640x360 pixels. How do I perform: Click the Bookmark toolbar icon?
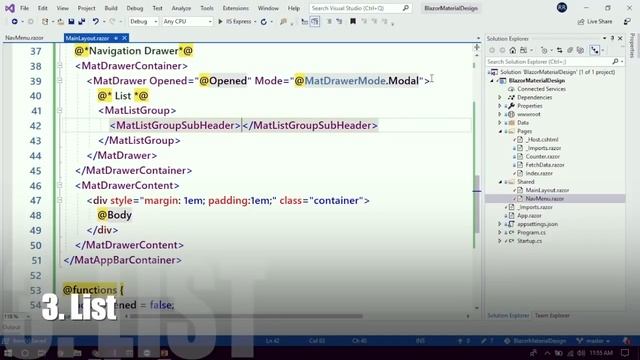click(353, 22)
